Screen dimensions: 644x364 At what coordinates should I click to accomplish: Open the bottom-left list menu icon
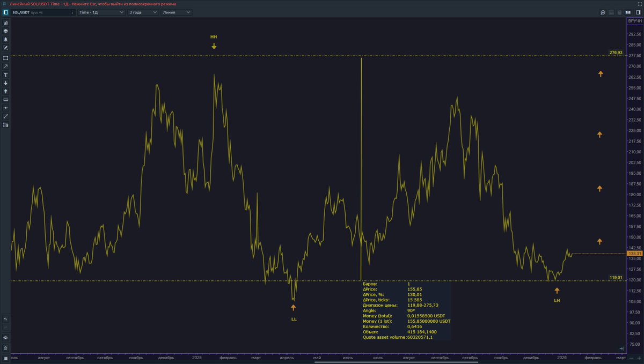pos(5,358)
